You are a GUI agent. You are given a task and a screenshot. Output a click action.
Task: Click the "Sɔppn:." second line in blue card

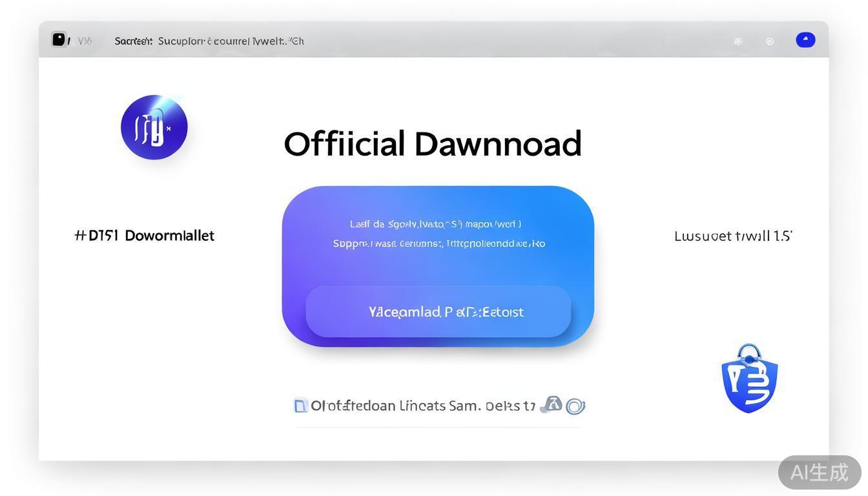pyautogui.click(x=439, y=243)
